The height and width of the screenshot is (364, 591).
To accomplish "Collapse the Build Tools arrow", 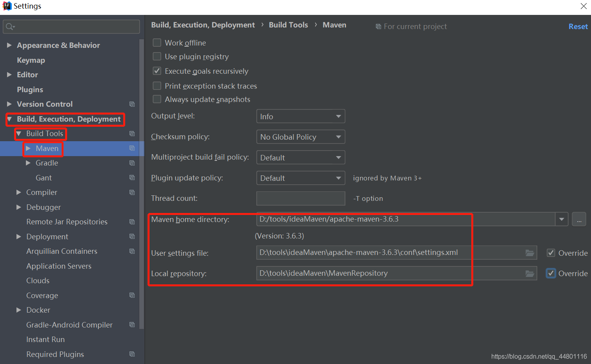I will coord(18,134).
